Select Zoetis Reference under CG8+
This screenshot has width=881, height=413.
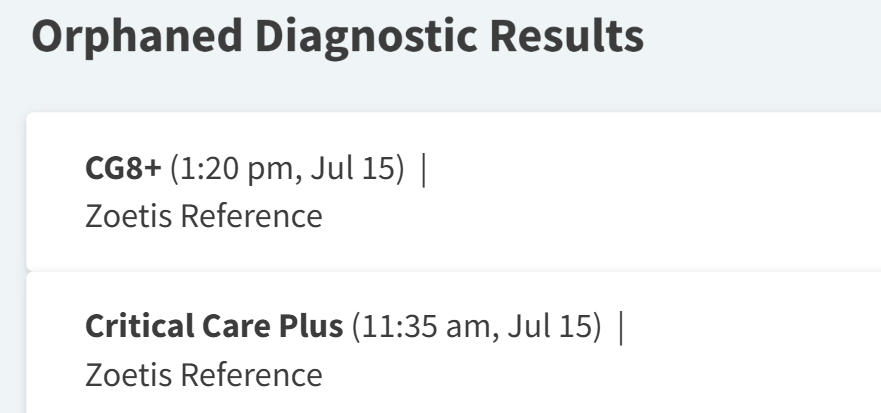204,215
